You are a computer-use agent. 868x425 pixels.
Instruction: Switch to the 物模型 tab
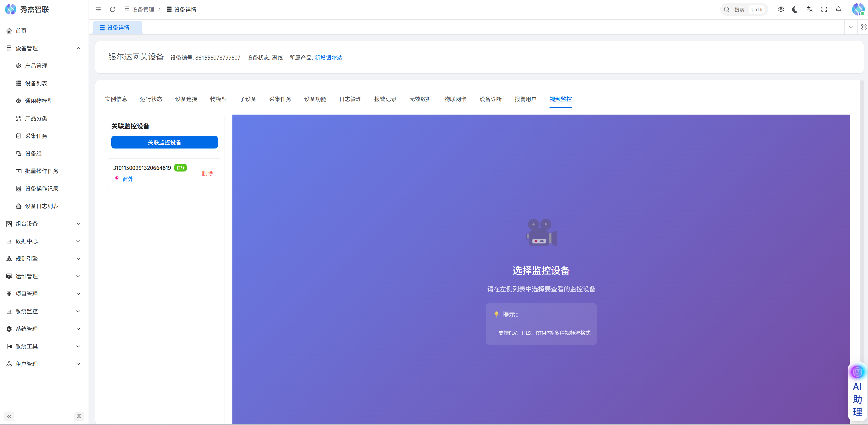[218, 99]
